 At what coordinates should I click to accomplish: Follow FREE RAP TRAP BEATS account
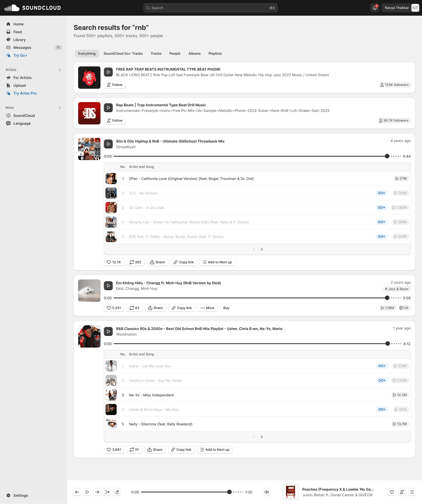click(115, 85)
